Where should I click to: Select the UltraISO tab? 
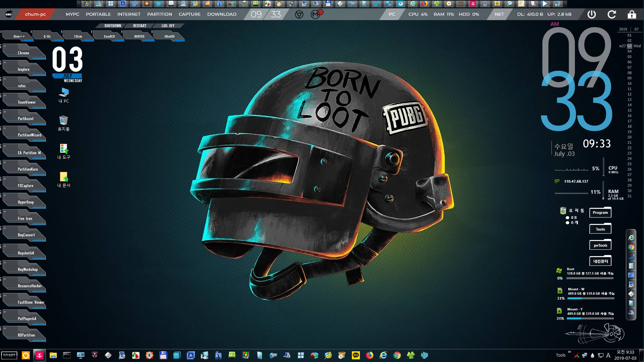click(169, 36)
